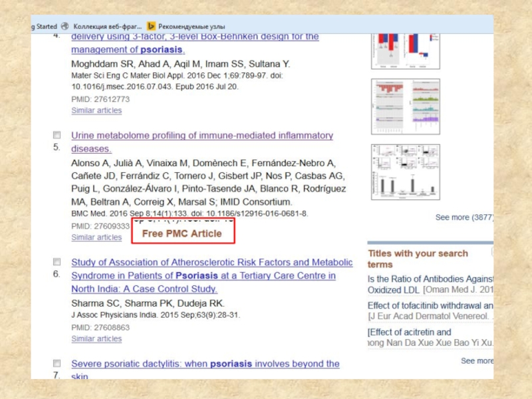Open the Severe psoriatic dactylitis article
The height and width of the screenshot is (399, 532).
coord(205,364)
